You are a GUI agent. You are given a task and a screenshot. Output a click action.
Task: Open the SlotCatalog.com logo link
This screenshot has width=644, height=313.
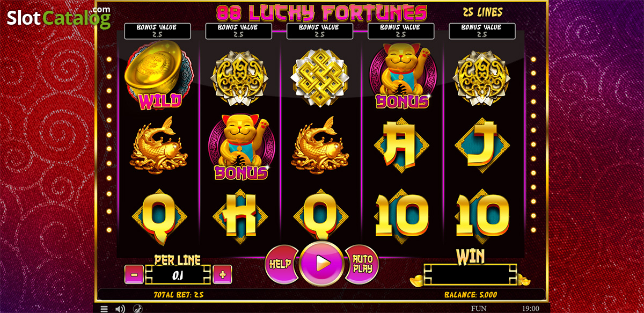tap(59, 18)
